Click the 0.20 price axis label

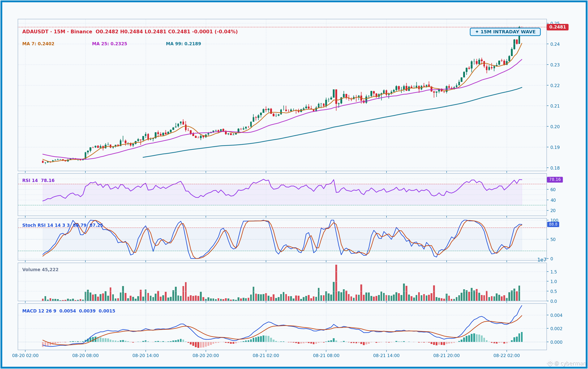point(555,127)
